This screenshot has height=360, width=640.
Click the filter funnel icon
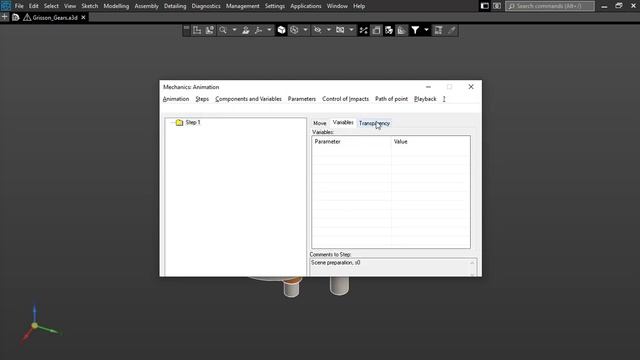point(415,30)
